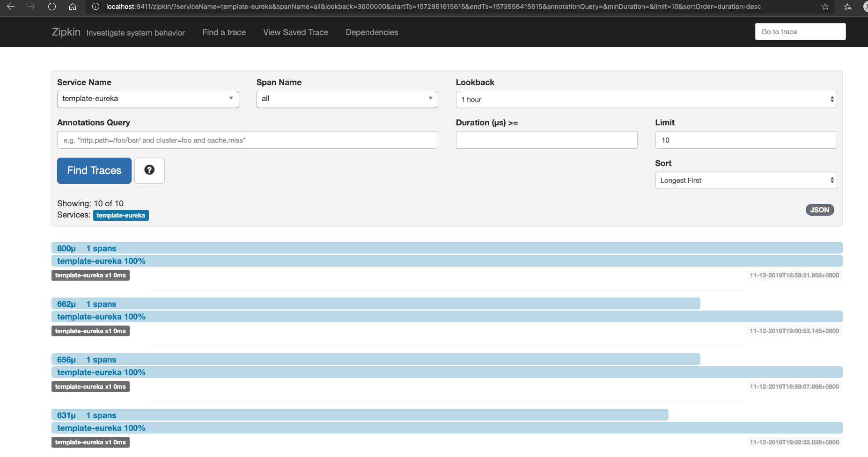Click the browser address bar URL
The width and height of the screenshot is (868, 457).
click(x=433, y=7)
